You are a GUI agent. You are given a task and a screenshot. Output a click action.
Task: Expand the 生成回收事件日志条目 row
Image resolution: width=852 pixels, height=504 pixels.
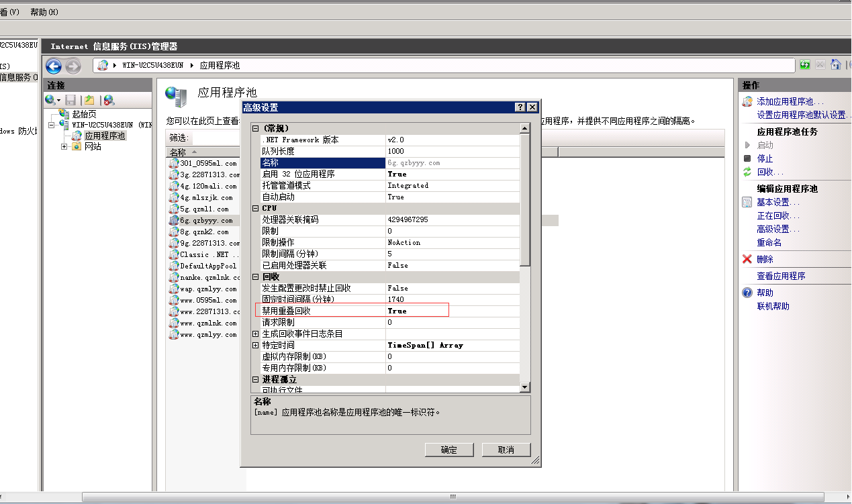[255, 334]
